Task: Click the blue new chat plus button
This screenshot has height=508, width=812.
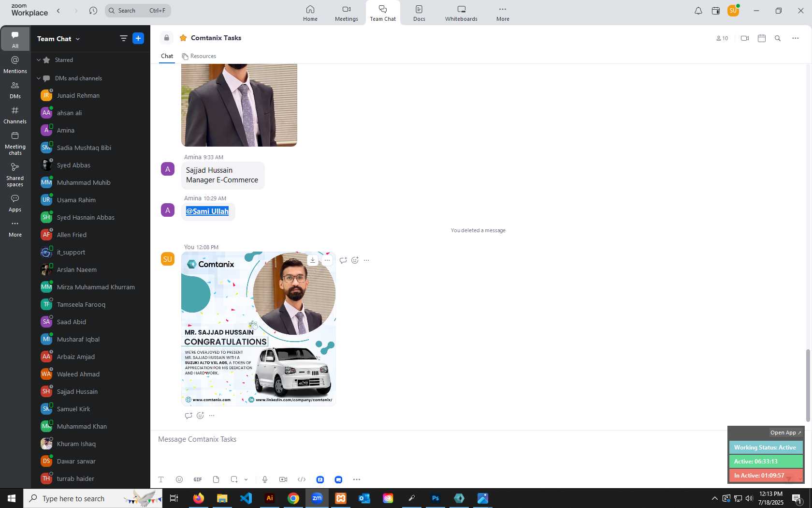Action: point(138,38)
